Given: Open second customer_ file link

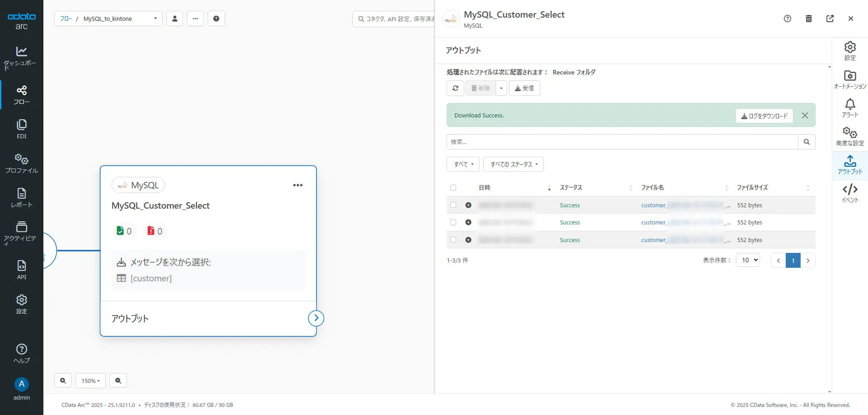Looking at the screenshot, I should coord(685,222).
